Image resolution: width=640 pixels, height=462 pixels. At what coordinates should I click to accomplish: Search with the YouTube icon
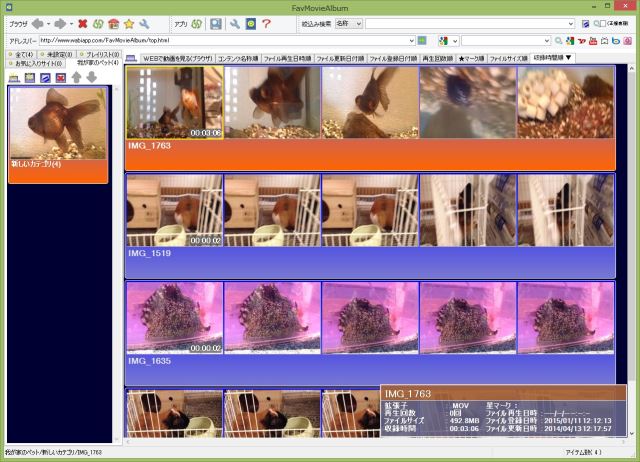click(593, 40)
